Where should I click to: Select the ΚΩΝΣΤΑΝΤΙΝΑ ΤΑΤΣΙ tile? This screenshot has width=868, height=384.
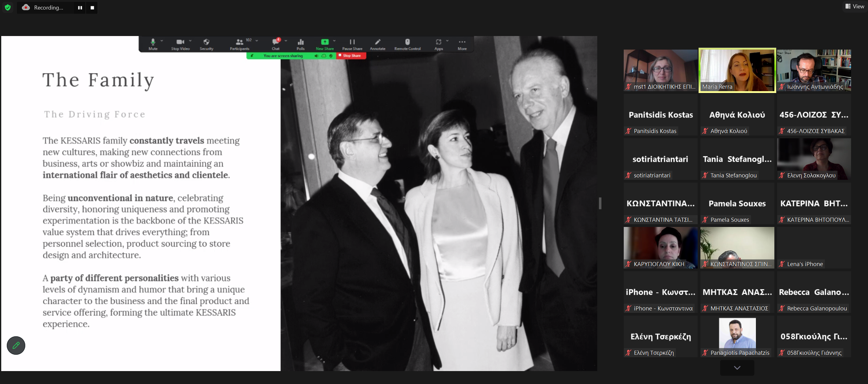pos(660,204)
